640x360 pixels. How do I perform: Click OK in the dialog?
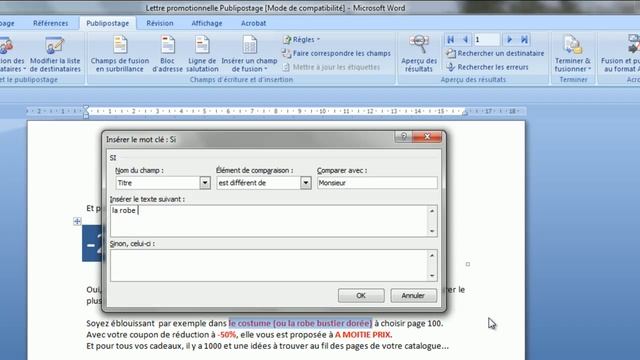click(361, 296)
